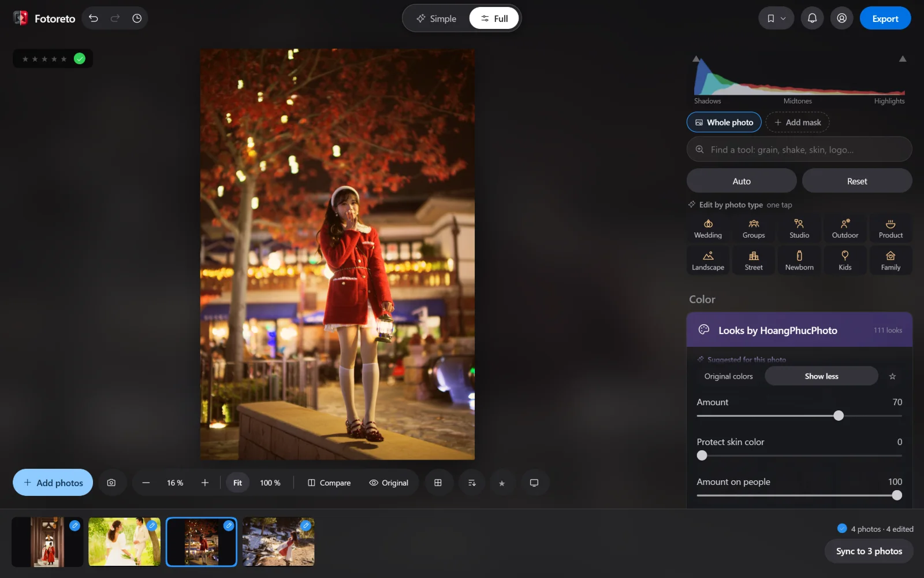Apply the Wedding photo type
Viewport: 924px width, 578px height.
[708, 229]
